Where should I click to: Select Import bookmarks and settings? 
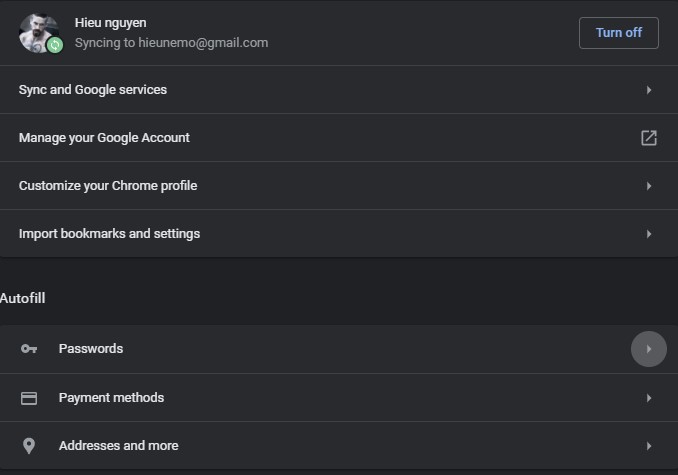pyautogui.click(x=109, y=234)
